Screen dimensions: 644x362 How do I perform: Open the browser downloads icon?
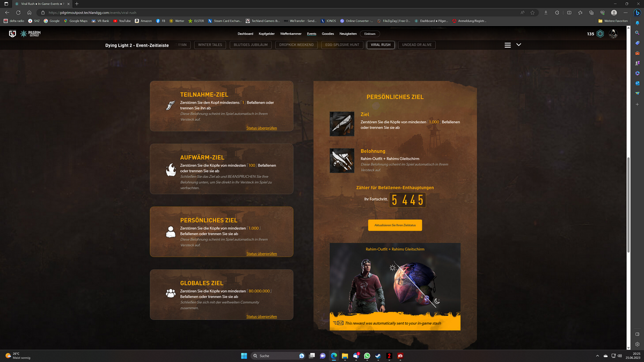pos(546,12)
